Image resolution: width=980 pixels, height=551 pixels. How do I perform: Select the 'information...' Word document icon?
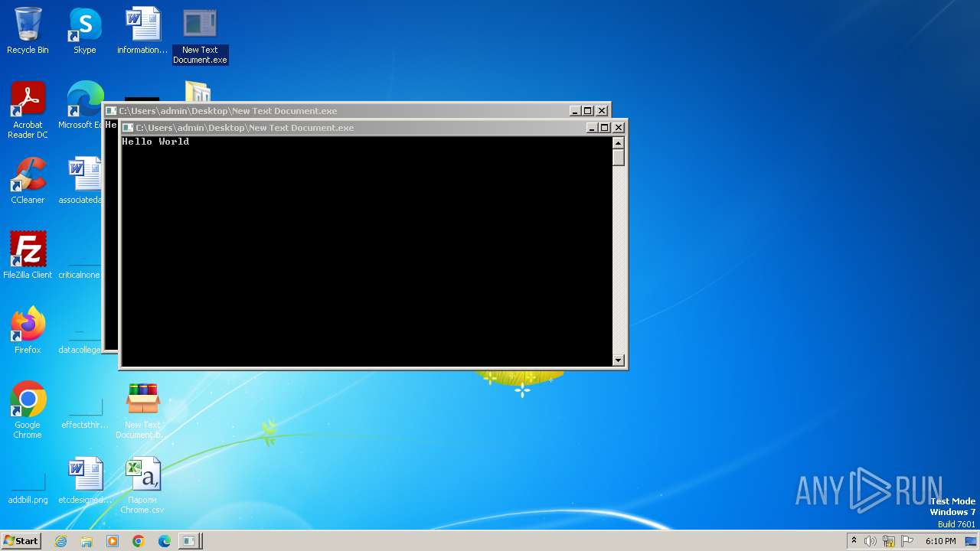pyautogui.click(x=142, y=31)
